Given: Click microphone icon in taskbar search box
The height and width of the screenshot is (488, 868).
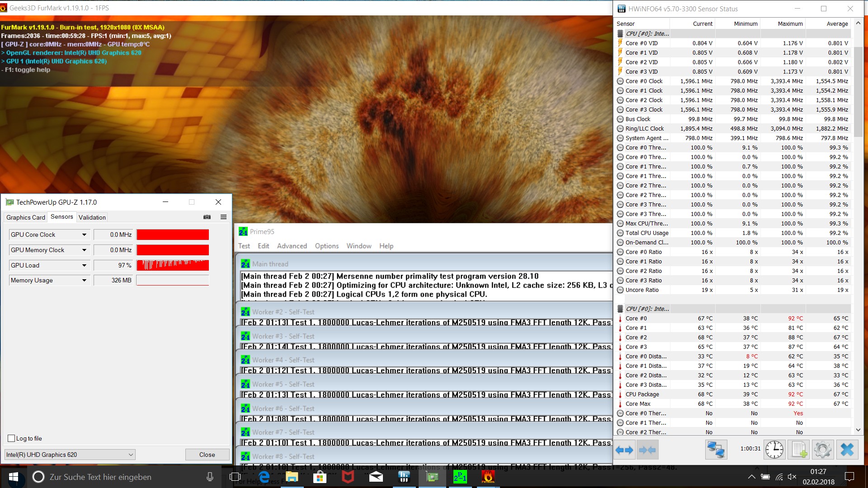Looking at the screenshot, I should [x=210, y=477].
